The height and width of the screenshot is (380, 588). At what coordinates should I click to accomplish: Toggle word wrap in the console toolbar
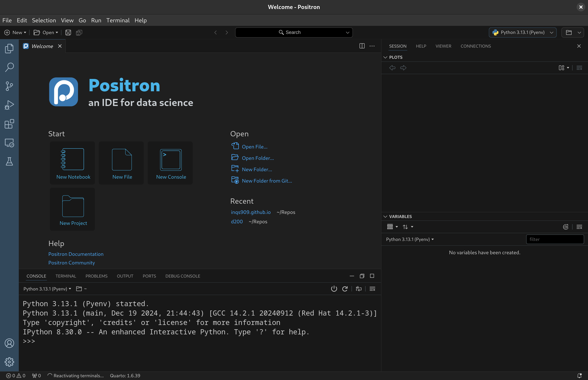click(x=359, y=289)
